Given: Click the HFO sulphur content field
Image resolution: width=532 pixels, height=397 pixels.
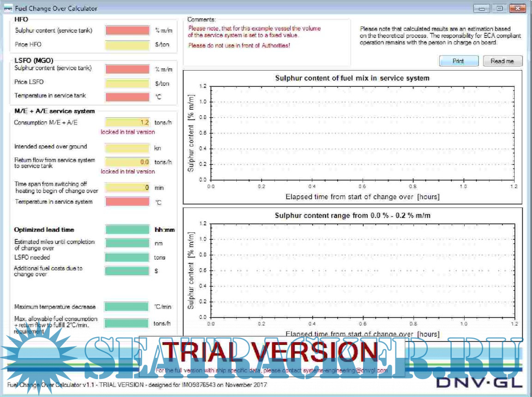Looking at the screenshot, I should [x=128, y=30].
